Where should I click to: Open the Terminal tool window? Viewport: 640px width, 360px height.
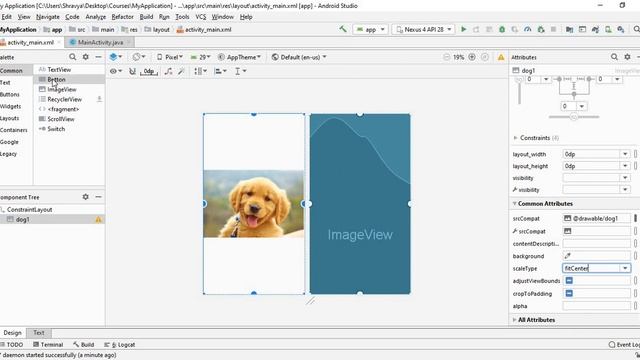tap(48, 344)
